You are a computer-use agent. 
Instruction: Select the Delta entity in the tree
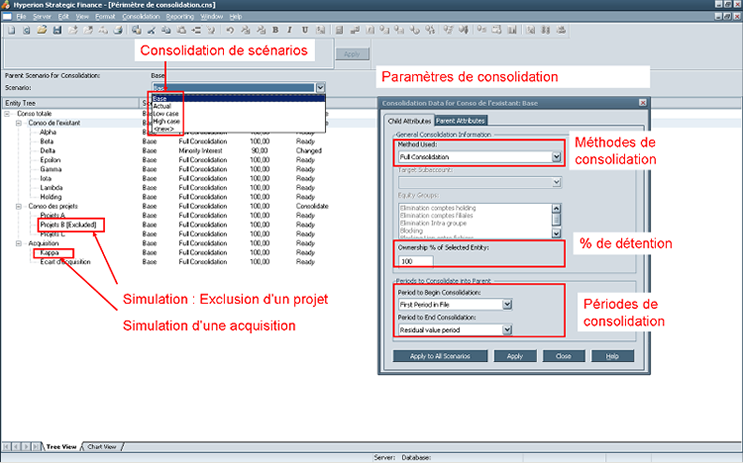pyautogui.click(x=47, y=151)
